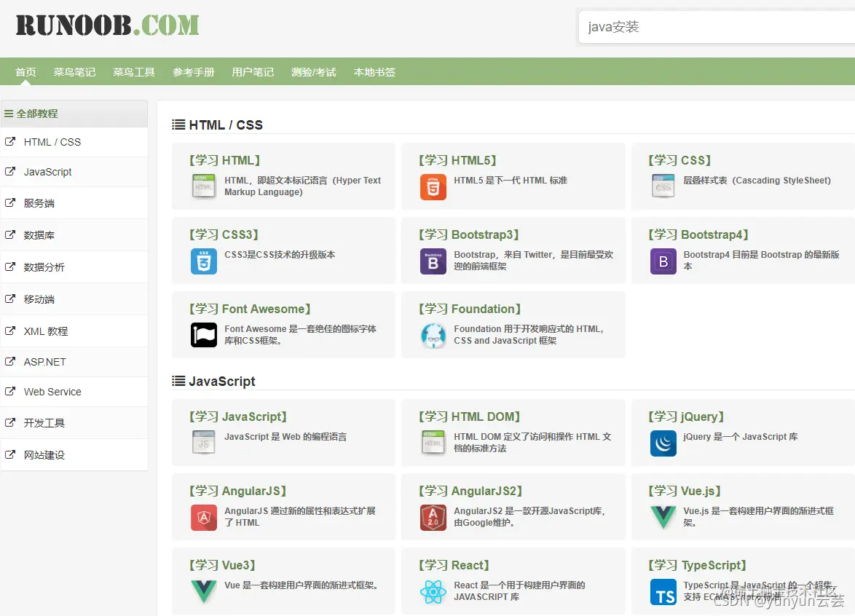855x616 pixels.
Task: Click the Font Awesome flag icon
Action: [x=204, y=335]
